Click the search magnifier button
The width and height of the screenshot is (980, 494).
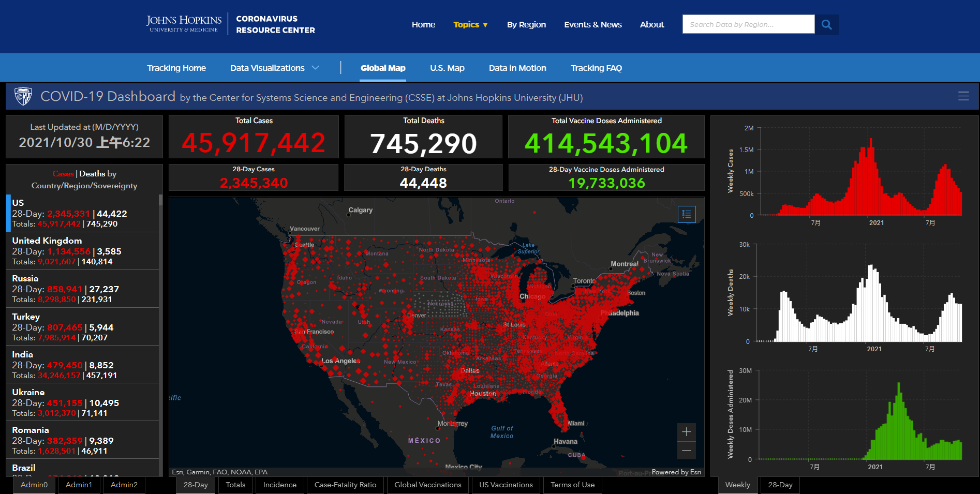(x=826, y=24)
